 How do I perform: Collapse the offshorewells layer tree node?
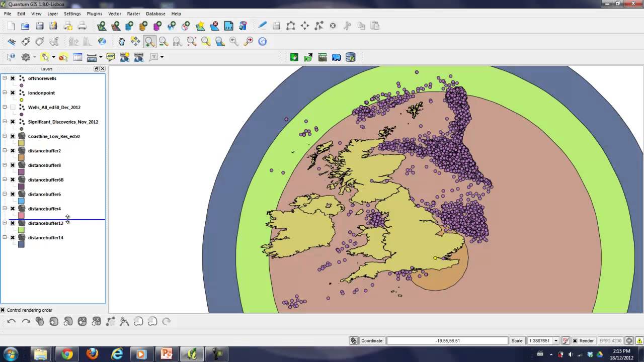click(x=5, y=78)
